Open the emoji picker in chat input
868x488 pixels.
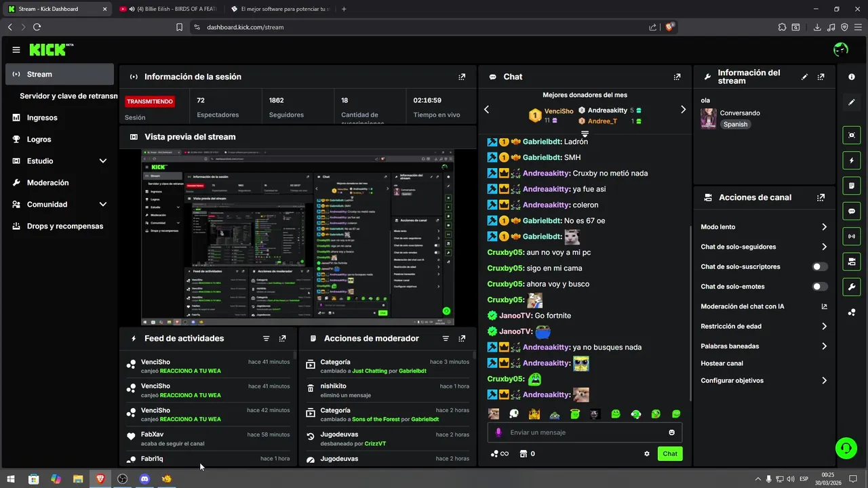pos(672,432)
